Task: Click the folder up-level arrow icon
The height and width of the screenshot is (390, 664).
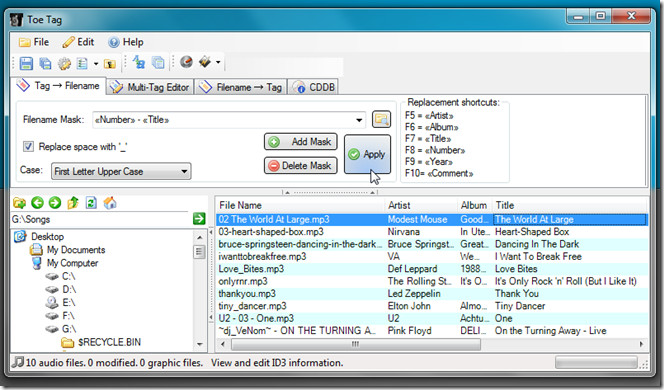Action: pyautogui.click(x=73, y=203)
